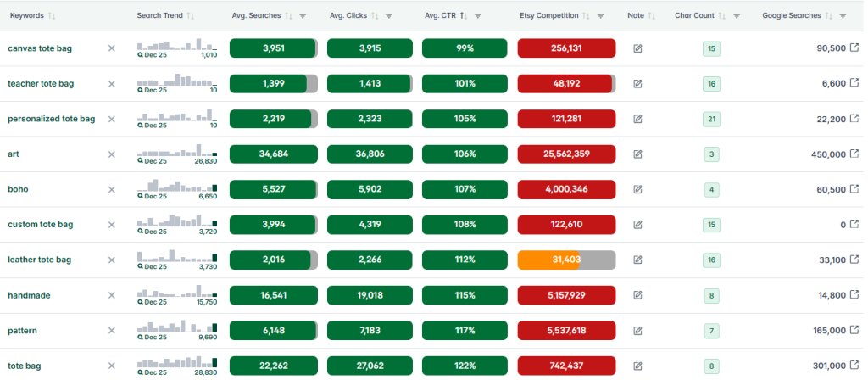Image resolution: width=868 pixels, height=380 pixels.
Task: Open search trend chart for 'tote bag'
Action: (177, 366)
